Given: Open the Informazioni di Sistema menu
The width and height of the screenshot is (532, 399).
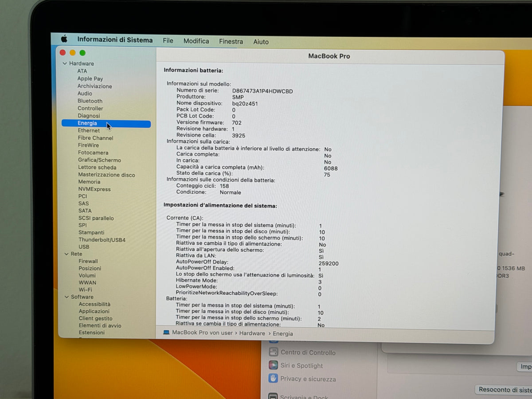Looking at the screenshot, I should click(115, 40).
